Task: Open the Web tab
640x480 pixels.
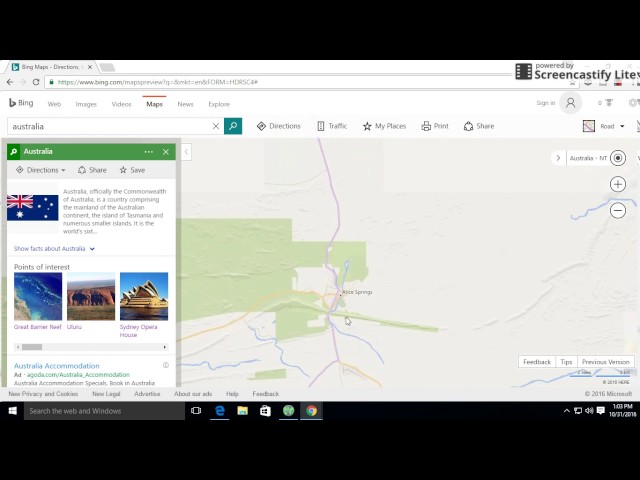Action: (x=54, y=104)
